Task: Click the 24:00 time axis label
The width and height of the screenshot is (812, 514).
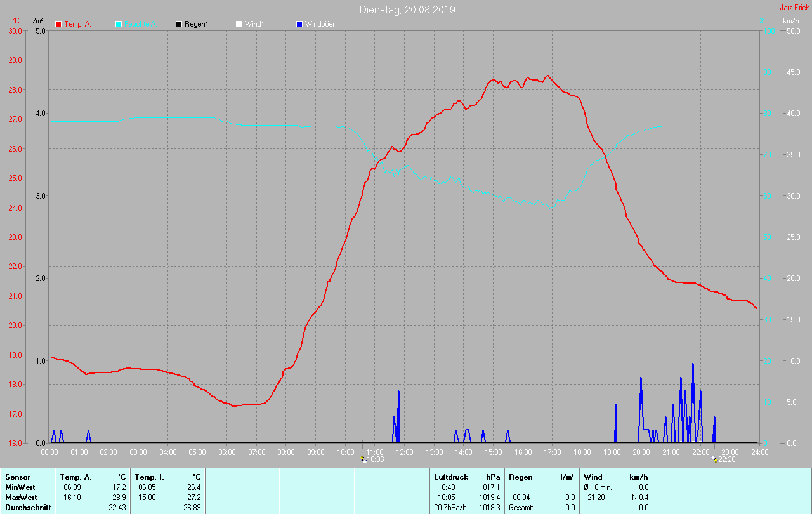Action: [759, 452]
